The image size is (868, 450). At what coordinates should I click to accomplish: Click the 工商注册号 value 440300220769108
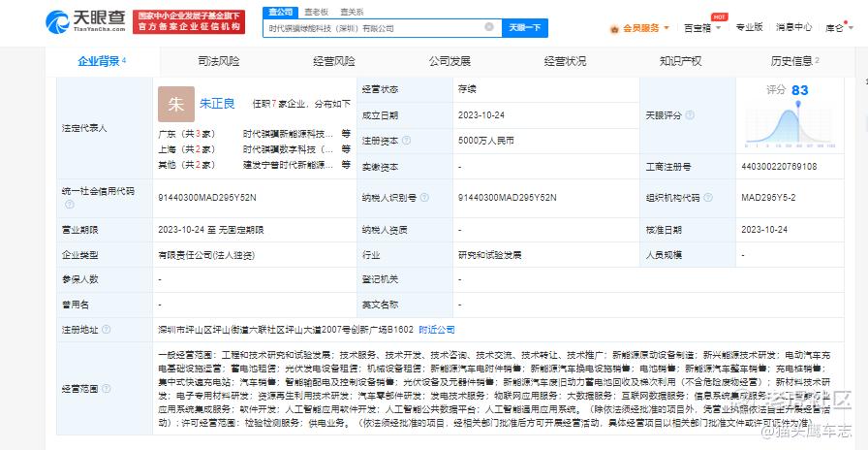tap(779, 166)
